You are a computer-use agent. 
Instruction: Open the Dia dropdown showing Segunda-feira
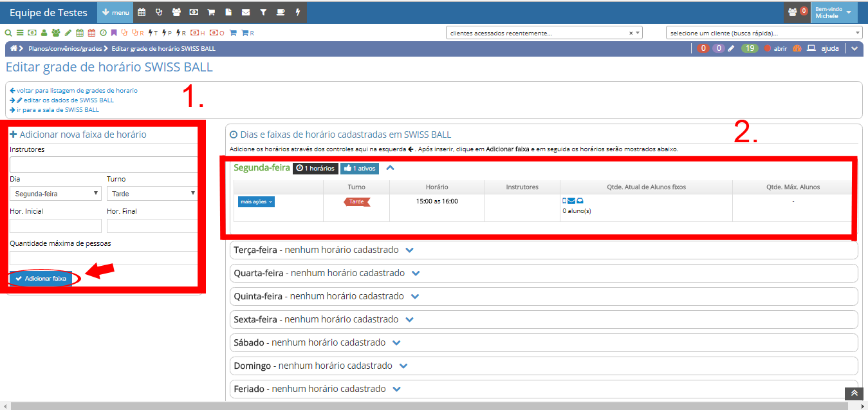pos(55,193)
